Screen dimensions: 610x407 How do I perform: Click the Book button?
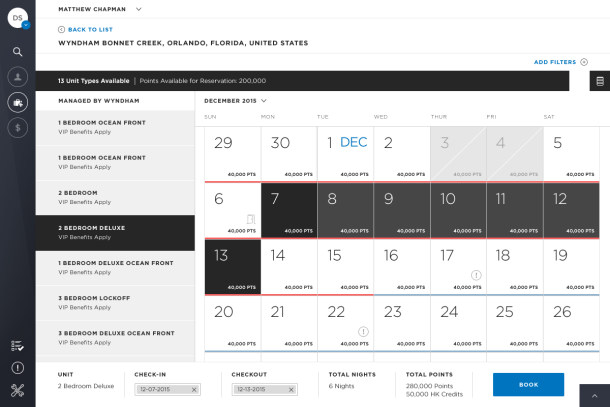(528, 384)
